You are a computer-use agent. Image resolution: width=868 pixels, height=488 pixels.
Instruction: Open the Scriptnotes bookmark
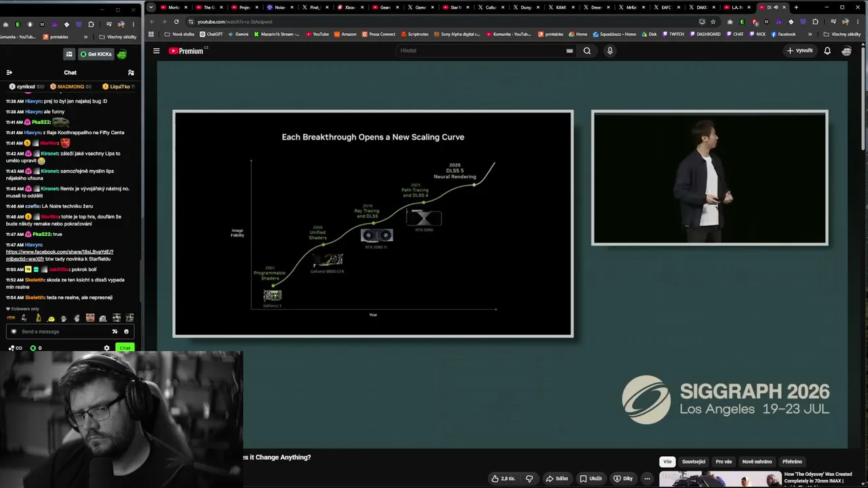pos(414,34)
